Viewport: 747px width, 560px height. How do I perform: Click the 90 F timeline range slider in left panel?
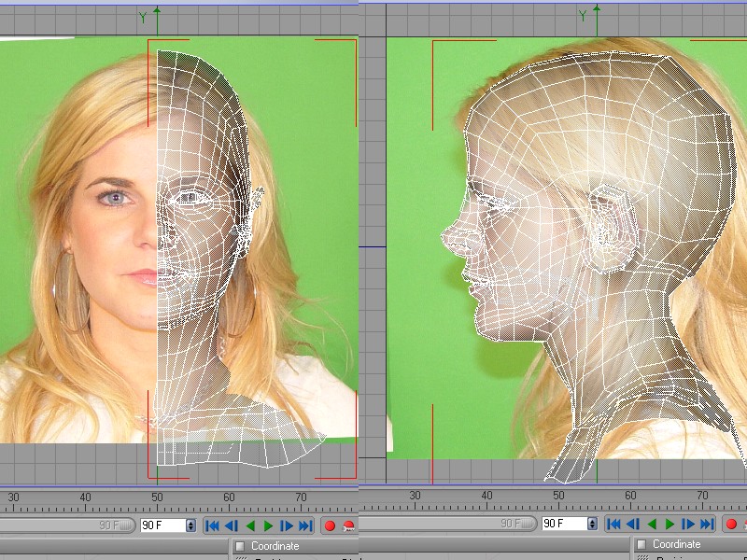pos(67,525)
